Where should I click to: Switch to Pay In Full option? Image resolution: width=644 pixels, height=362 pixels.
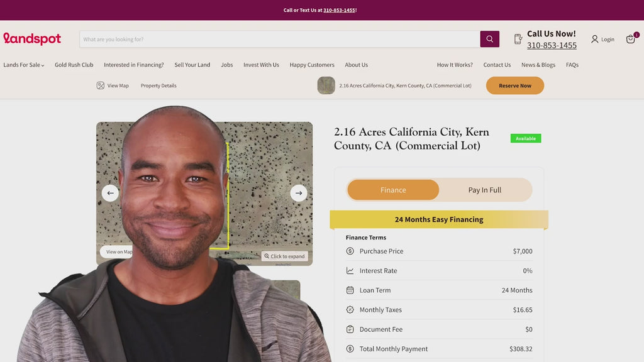click(x=485, y=190)
